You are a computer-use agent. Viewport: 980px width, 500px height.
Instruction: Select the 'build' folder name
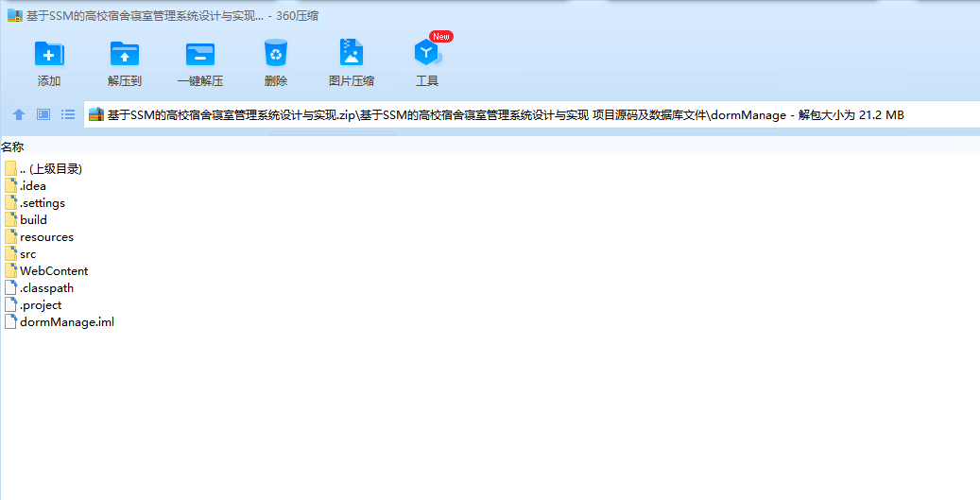pyautogui.click(x=33, y=220)
